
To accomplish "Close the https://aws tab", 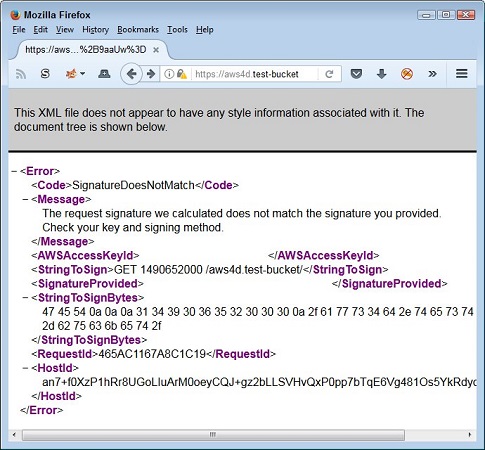I will (156, 50).
